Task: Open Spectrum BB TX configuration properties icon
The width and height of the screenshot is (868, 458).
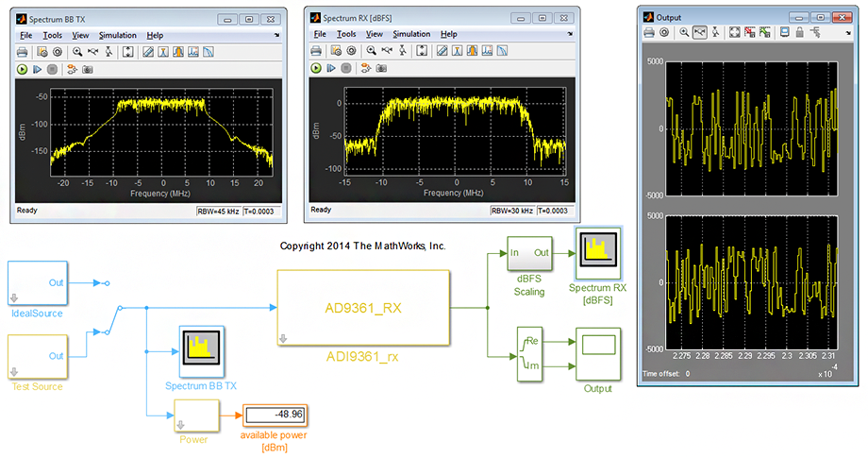Action: 57,52
